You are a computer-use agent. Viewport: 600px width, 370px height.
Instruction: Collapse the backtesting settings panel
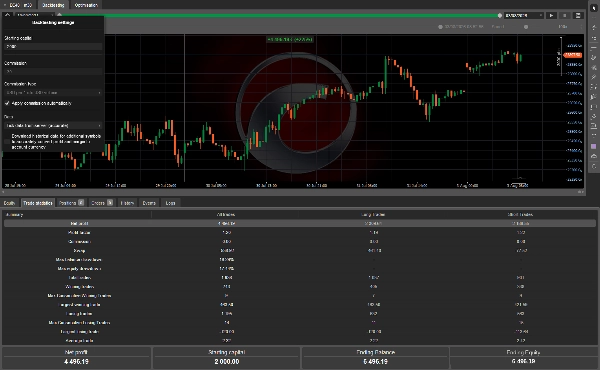click(x=7, y=15)
